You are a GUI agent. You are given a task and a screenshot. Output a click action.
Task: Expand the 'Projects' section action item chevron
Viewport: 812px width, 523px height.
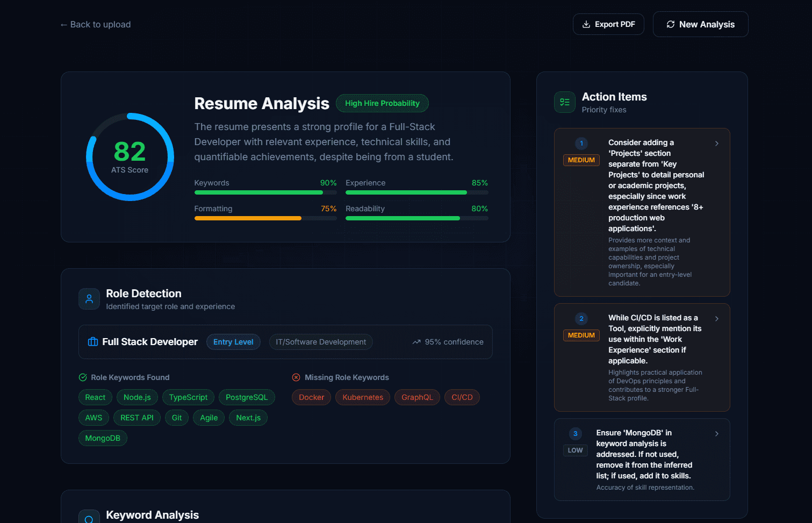pos(716,144)
